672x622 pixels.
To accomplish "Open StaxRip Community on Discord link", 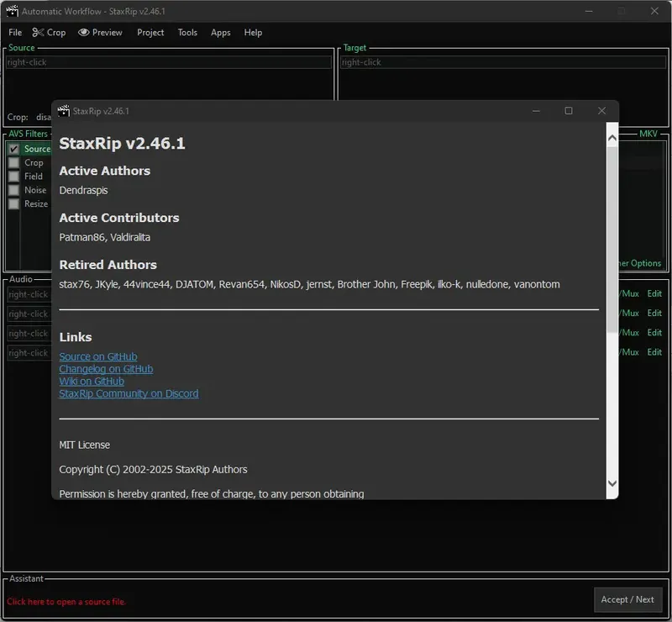I will [x=129, y=393].
